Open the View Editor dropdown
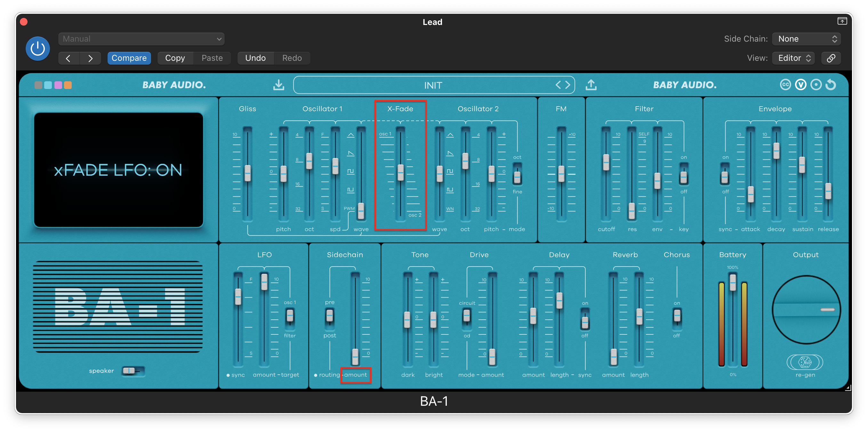The image size is (868, 432). pyautogui.click(x=793, y=58)
